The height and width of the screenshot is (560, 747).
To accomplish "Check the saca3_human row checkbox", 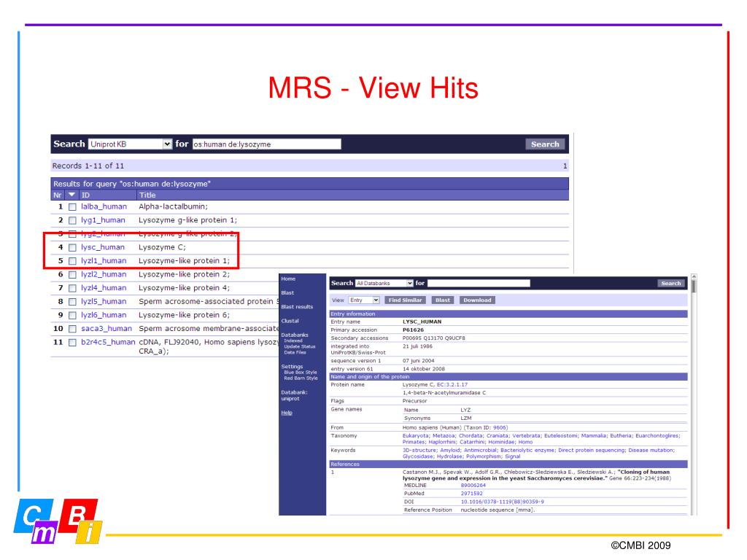I will pyautogui.click(x=72, y=329).
